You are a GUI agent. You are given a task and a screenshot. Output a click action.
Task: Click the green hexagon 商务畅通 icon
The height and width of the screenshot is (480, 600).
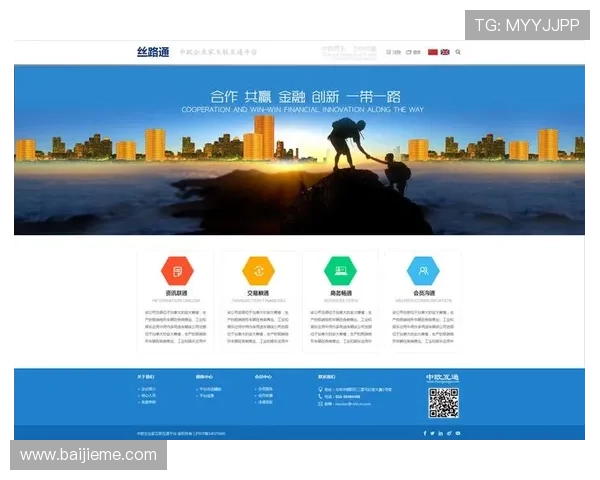pos(341,271)
